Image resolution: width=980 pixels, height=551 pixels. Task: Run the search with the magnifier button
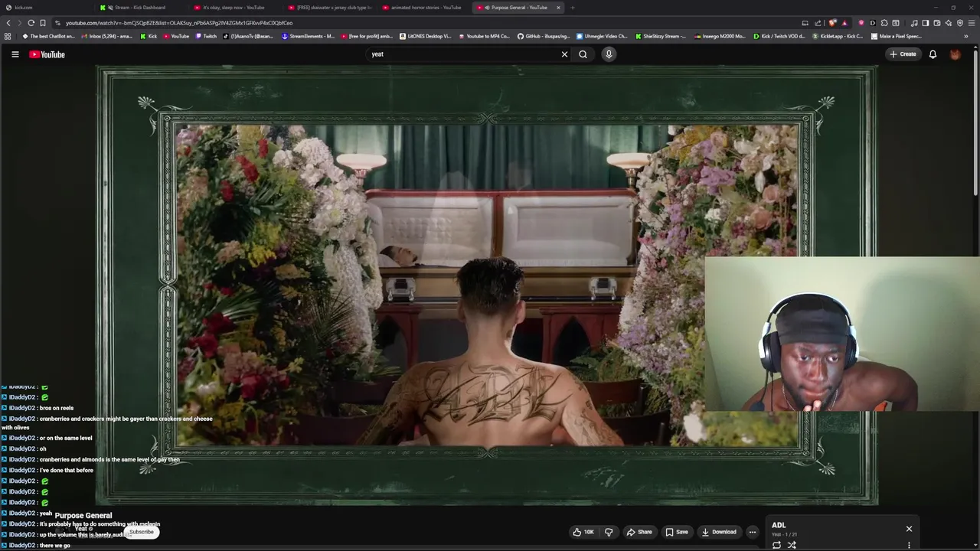coord(583,54)
